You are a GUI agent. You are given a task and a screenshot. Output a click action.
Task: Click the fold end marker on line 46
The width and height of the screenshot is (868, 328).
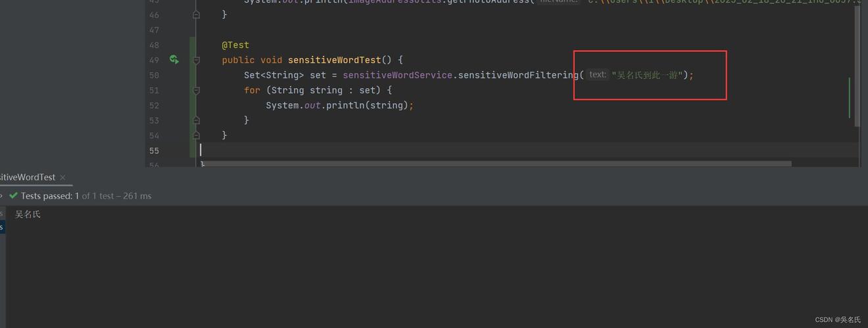point(196,14)
